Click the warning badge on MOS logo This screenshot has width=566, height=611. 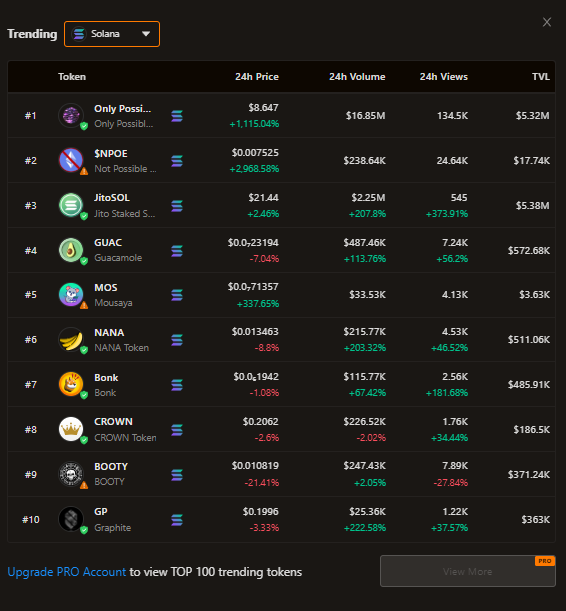coord(84,306)
